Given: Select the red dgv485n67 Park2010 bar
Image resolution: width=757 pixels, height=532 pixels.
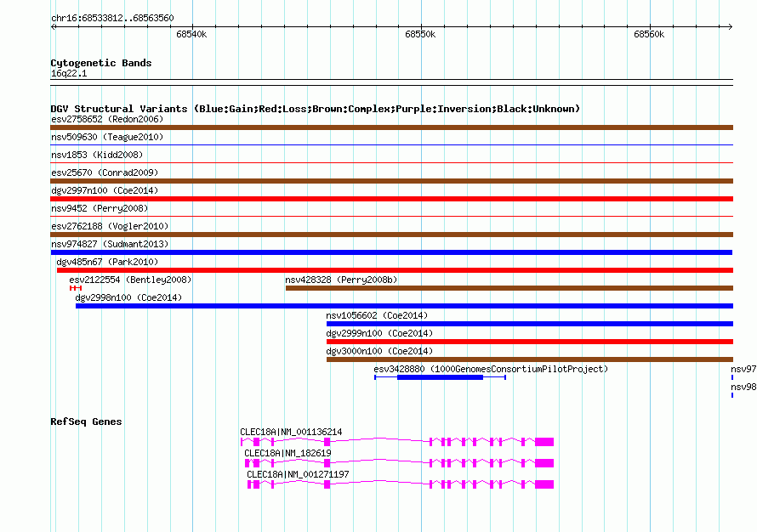Looking at the screenshot, I should point(395,270).
